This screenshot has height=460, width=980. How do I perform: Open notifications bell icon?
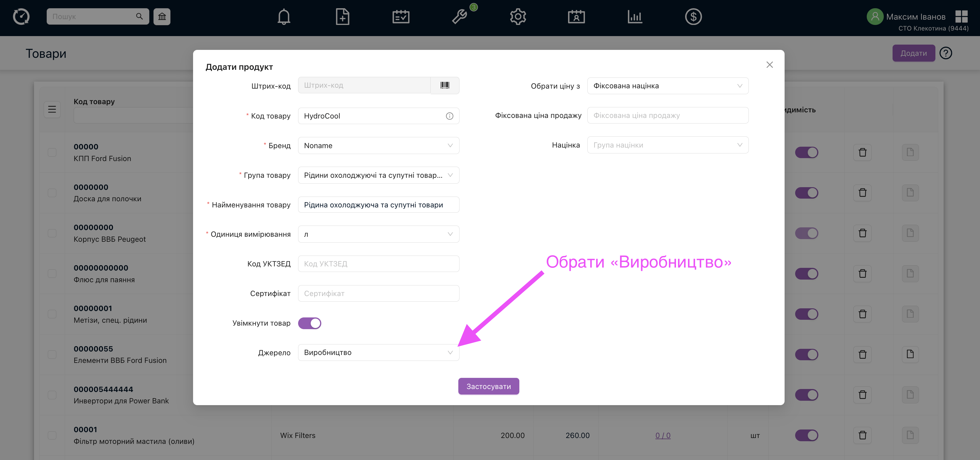(284, 17)
